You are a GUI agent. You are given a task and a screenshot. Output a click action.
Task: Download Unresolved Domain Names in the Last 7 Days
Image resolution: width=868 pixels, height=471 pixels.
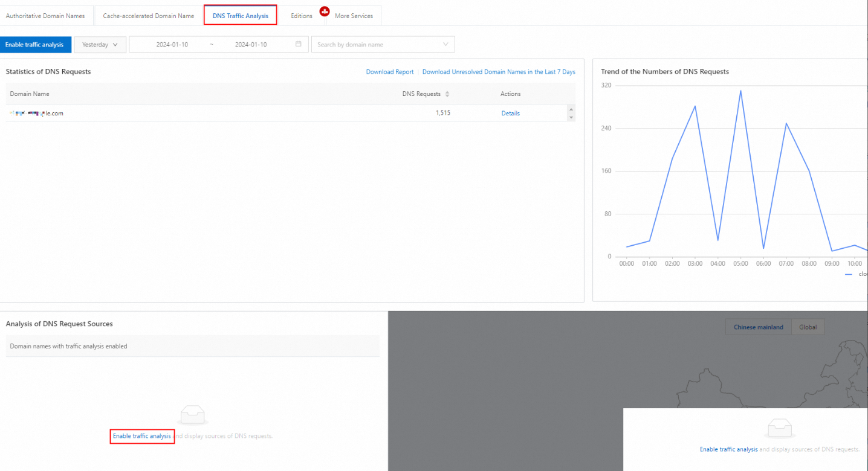point(499,72)
